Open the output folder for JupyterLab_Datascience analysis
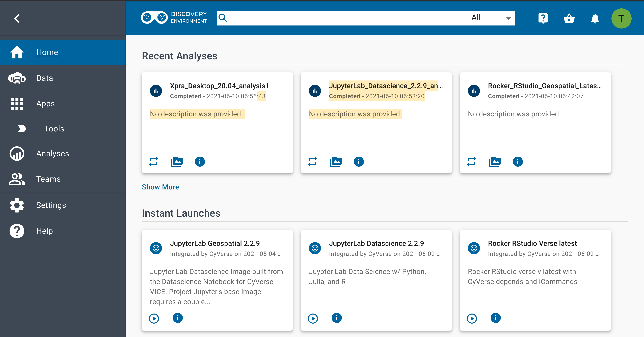The width and height of the screenshot is (644, 337). click(x=336, y=161)
